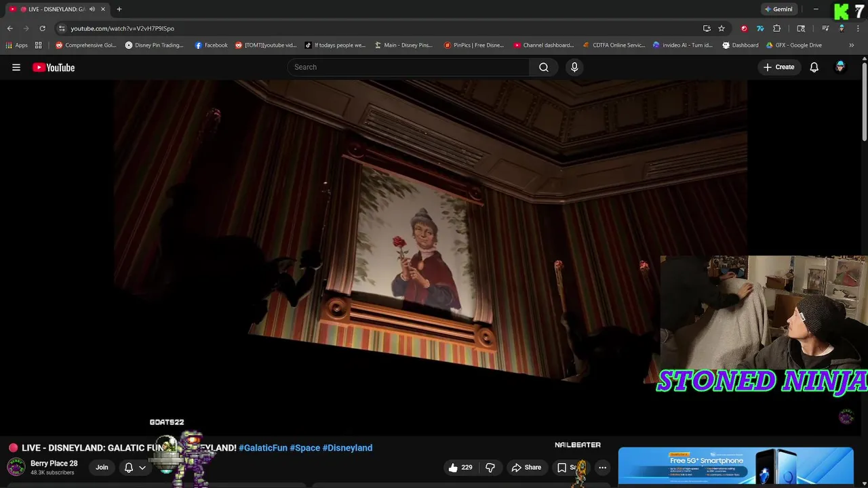Image resolution: width=868 pixels, height=488 pixels.
Task: Save the video to a playlist
Action: pyautogui.click(x=571, y=468)
